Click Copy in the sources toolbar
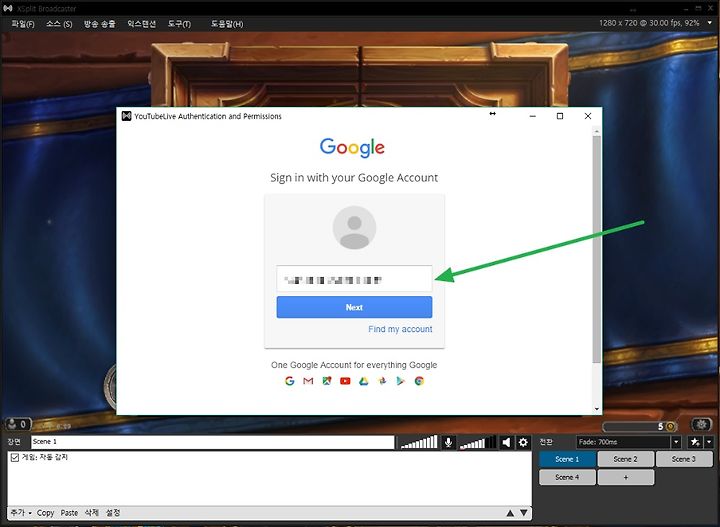This screenshot has width=720, height=527. [x=45, y=513]
